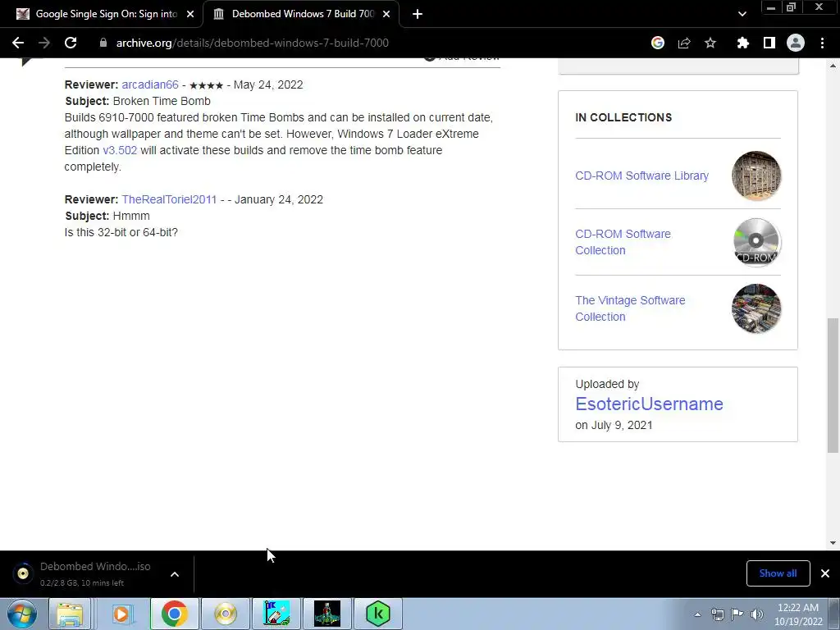Launch Windows Media Player from taskbar
The width and height of the screenshot is (840, 630).
pos(121,614)
